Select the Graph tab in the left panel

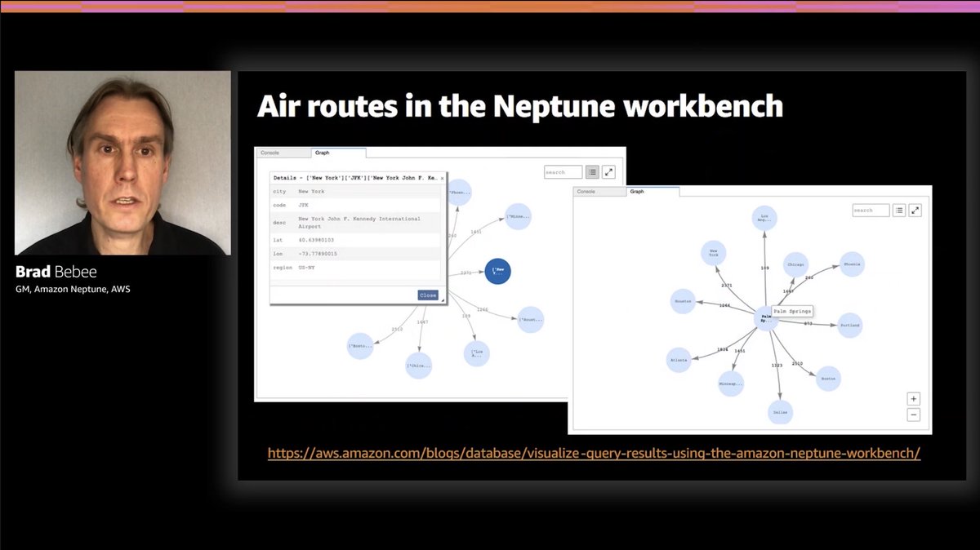point(321,153)
